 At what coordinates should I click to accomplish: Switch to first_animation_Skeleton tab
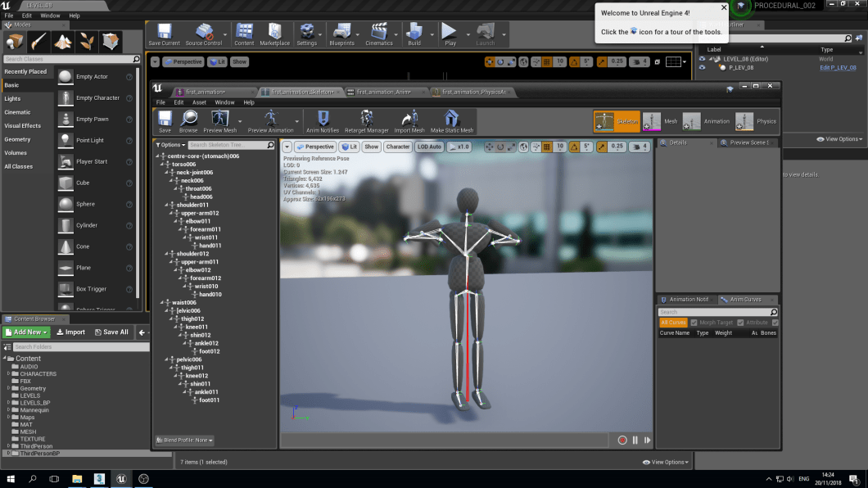click(x=301, y=92)
